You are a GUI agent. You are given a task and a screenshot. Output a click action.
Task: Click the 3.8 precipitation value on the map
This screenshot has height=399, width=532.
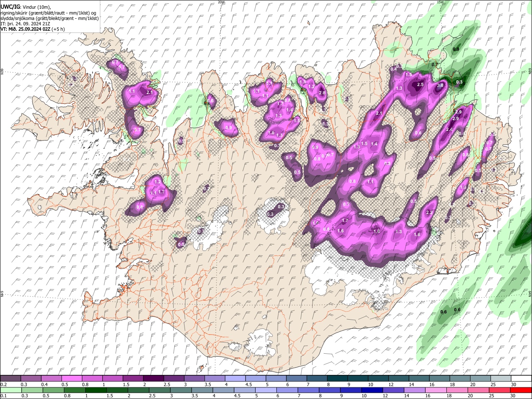pos(440,85)
